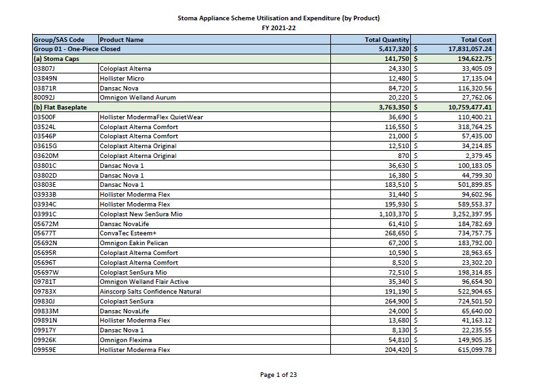
Task: Select cost value 3,252,397.95
Action: click(453, 214)
